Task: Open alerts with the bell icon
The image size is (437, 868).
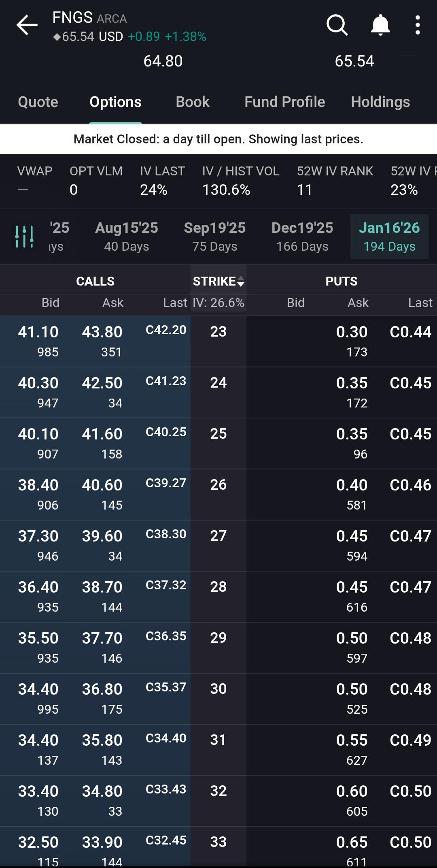Action: pyautogui.click(x=380, y=25)
